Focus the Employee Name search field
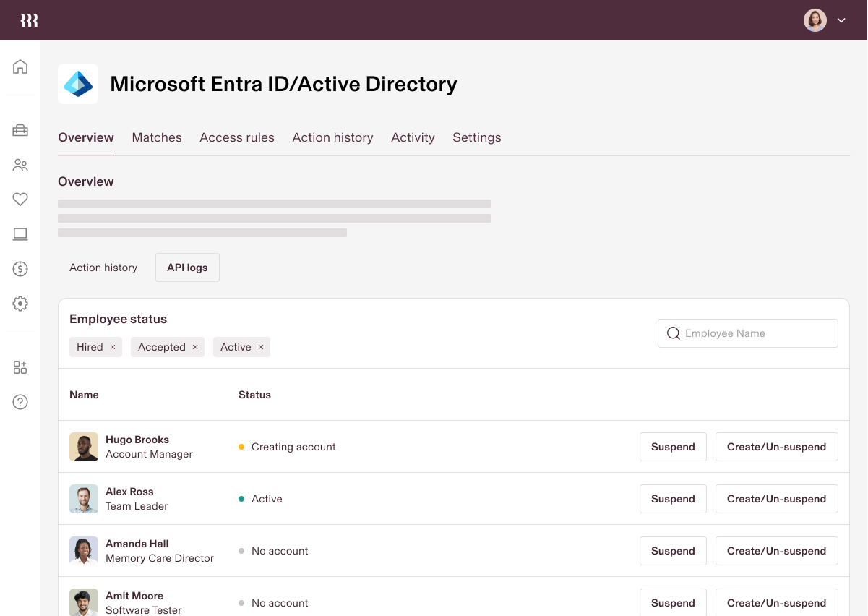 (x=748, y=333)
